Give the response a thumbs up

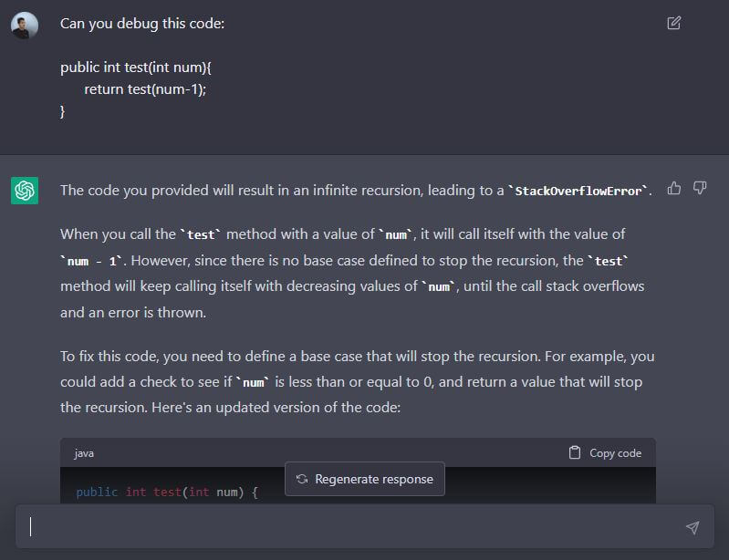tap(674, 188)
